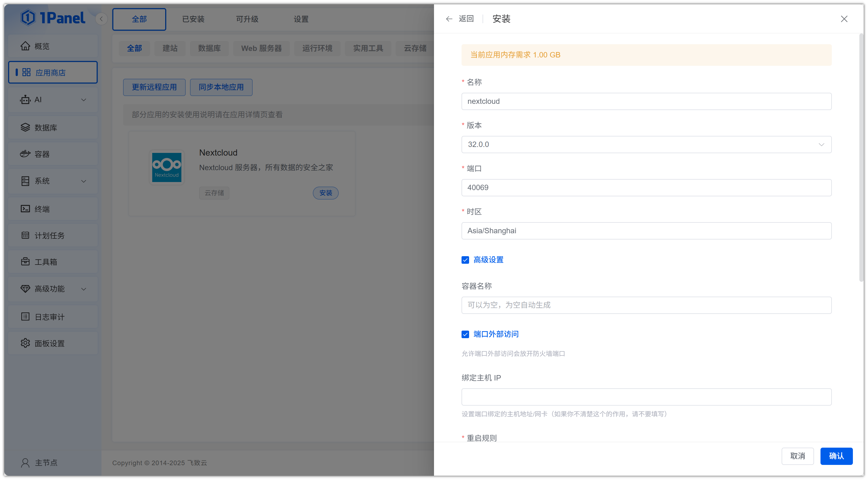Image resolution: width=868 pixels, height=480 pixels.
Task: Open panel settings (面板设置) gear icon
Action: coord(25,343)
